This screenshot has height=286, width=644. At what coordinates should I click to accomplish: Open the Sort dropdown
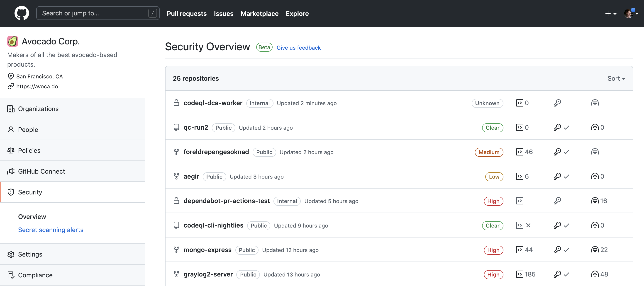[616, 78]
